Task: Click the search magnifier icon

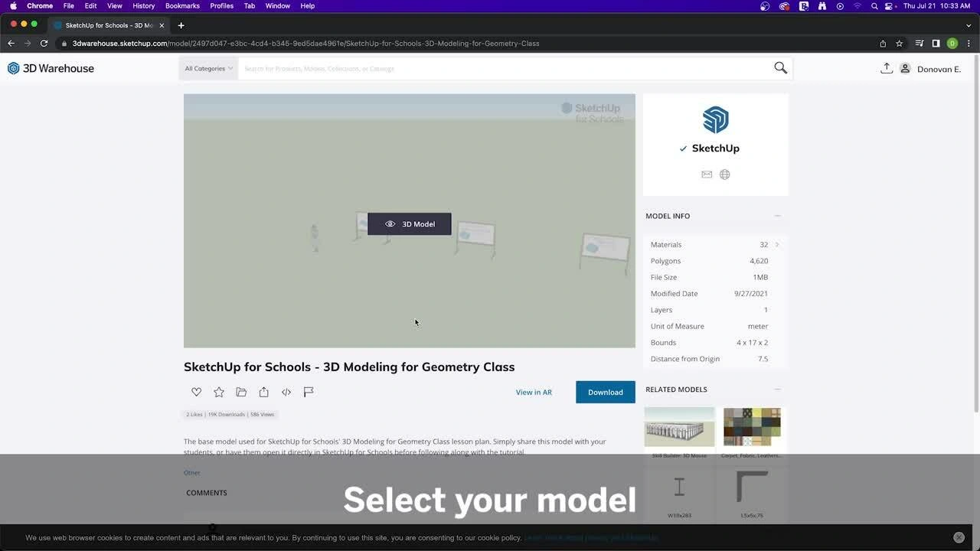Action: 780,68
